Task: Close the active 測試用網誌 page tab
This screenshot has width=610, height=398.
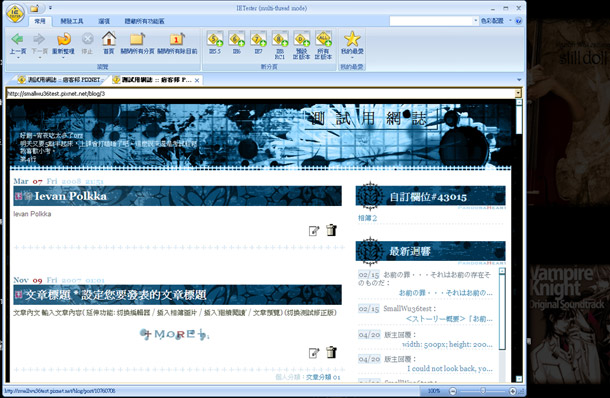Action: pyautogui.click(x=197, y=81)
